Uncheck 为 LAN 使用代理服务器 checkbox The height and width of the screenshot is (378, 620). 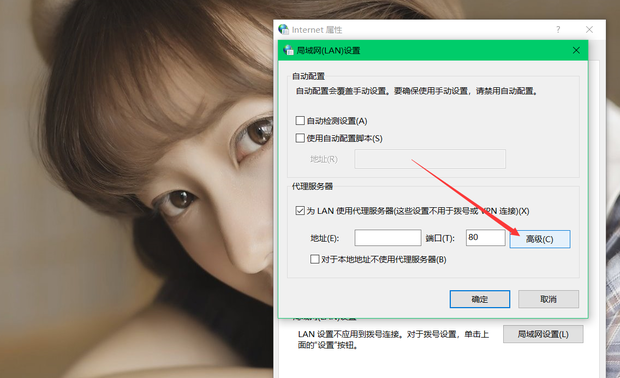300,211
